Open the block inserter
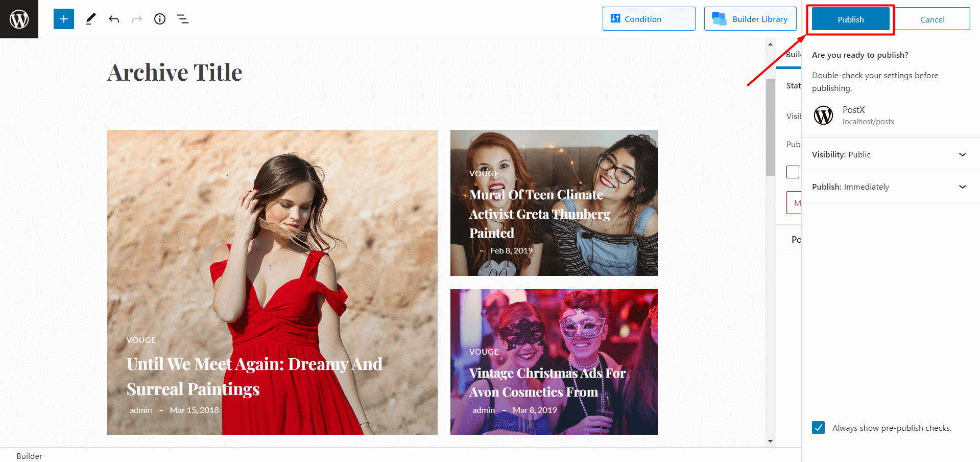 63,19
